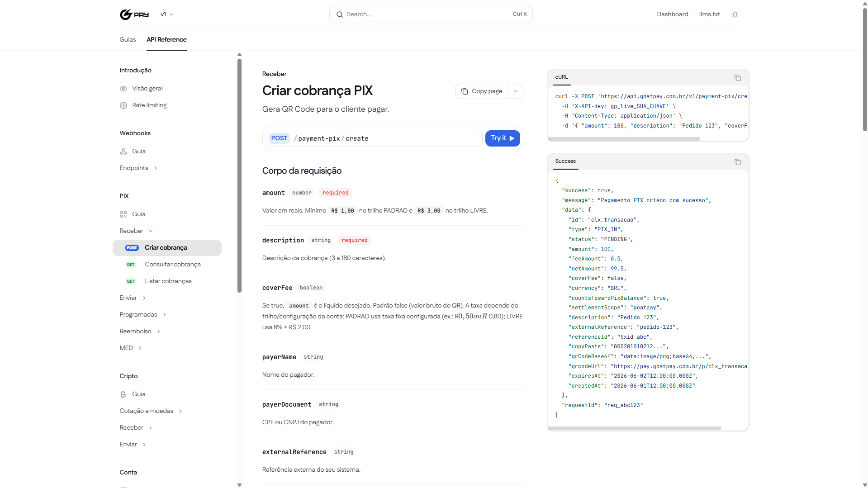Expand the Reembolso section
The image size is (868, 488).
pyautogui.click(x=140, y=332)
